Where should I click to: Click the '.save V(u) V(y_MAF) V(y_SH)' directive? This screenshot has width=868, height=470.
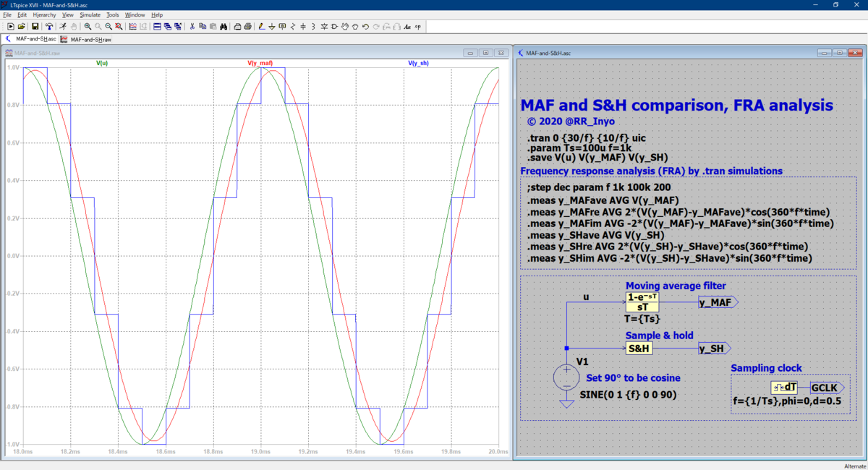pyautogui.click(x=597, y=157)
